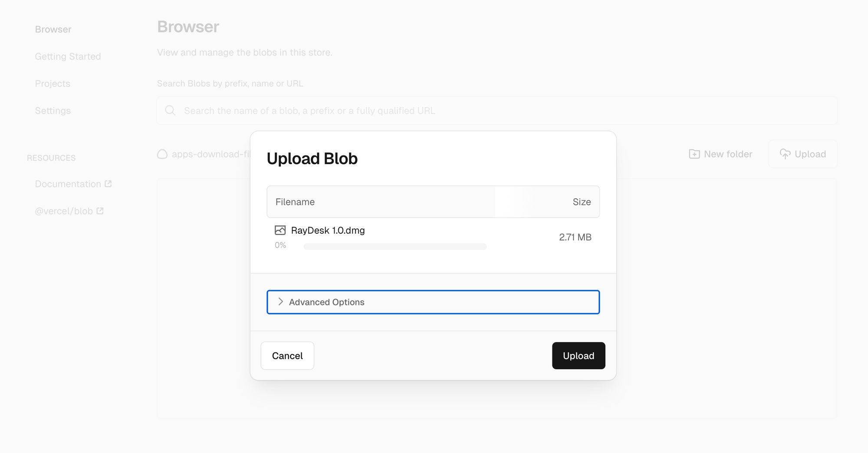Click the Size column header

582,202
